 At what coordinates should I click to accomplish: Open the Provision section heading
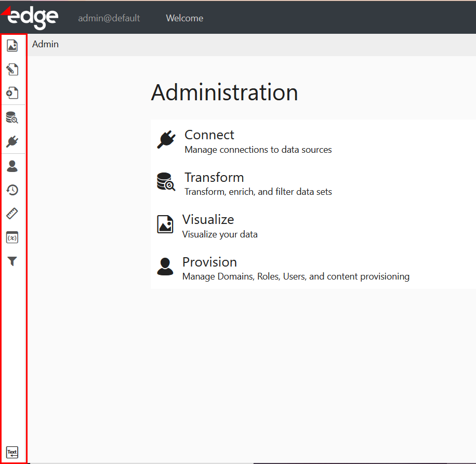[x=209, y=262]
